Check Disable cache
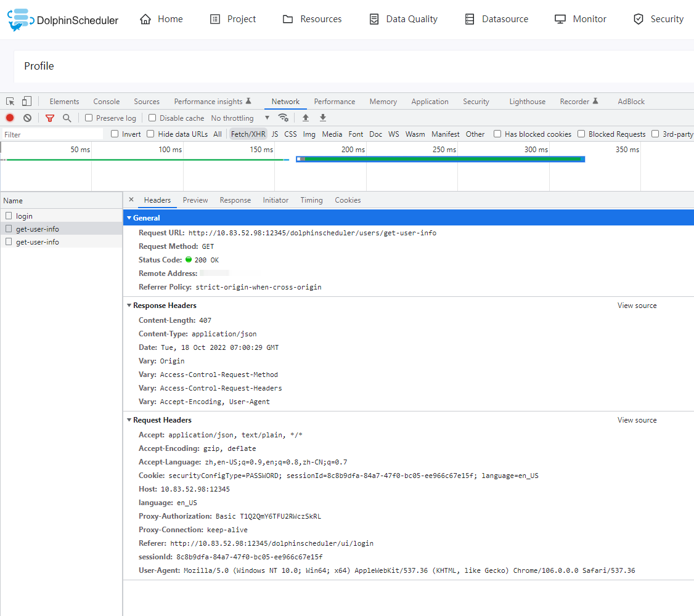 [152, 118]
